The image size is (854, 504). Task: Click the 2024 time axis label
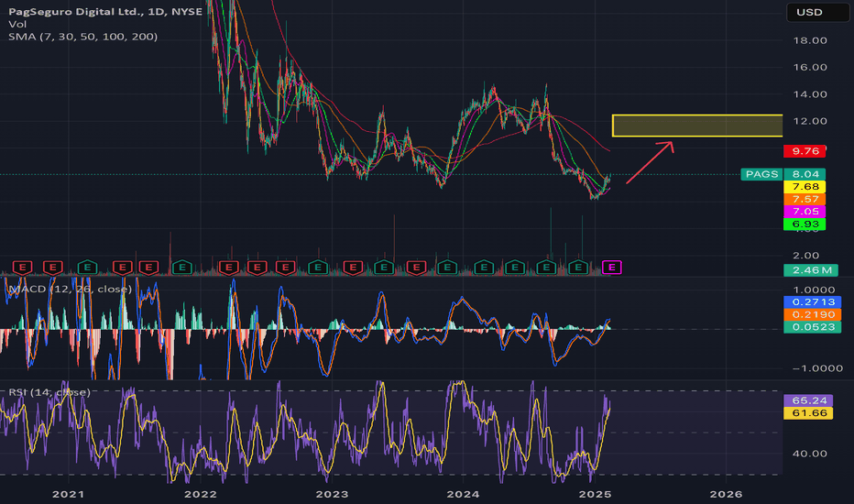click(x=463, y=494)
